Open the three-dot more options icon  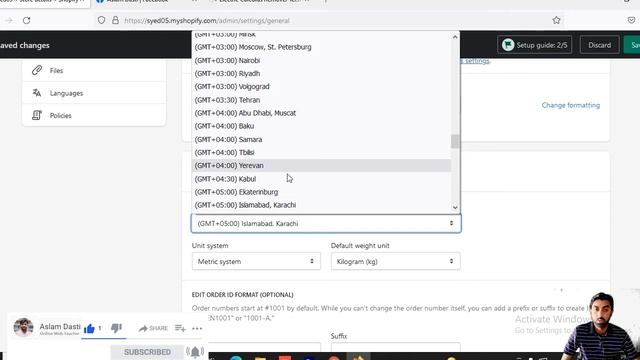(x=197, y=328)
